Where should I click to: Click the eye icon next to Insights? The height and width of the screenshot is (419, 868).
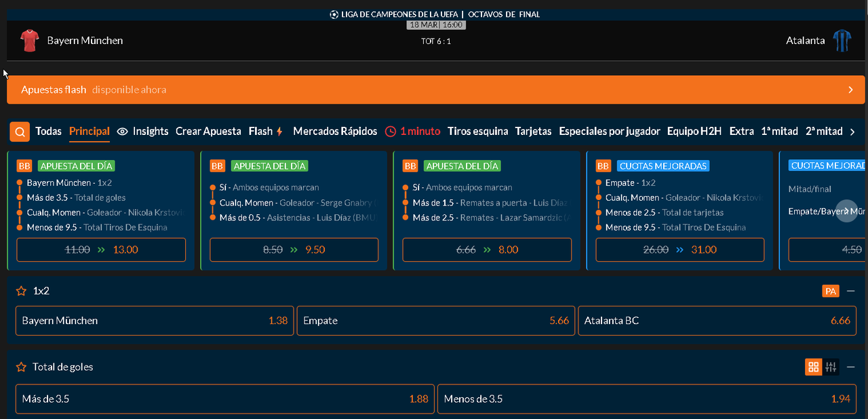(x=122, y=132)
